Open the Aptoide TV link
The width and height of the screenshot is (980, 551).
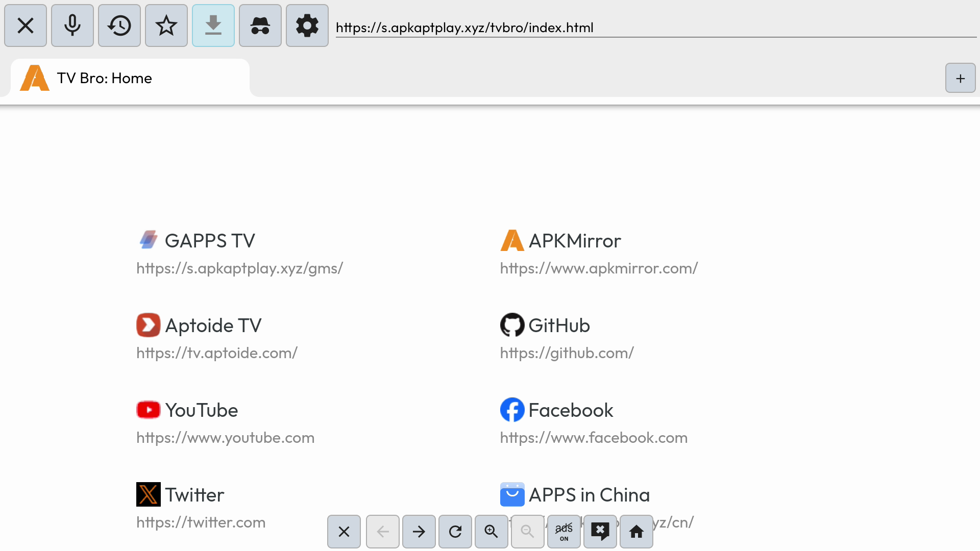click(213, 325)
